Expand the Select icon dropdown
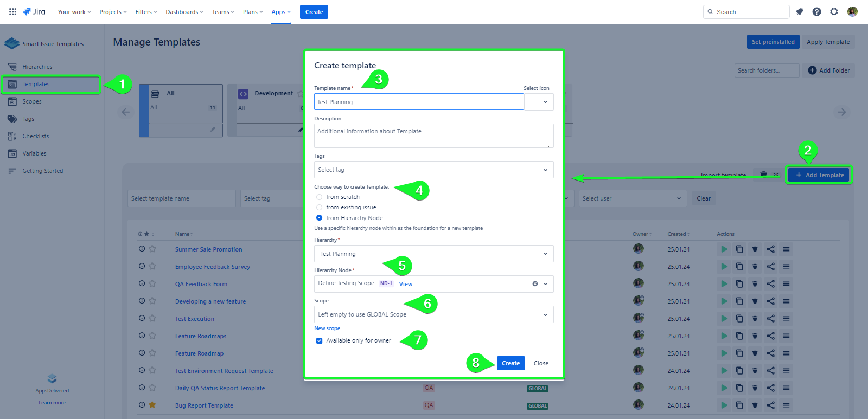 (539, 102)
